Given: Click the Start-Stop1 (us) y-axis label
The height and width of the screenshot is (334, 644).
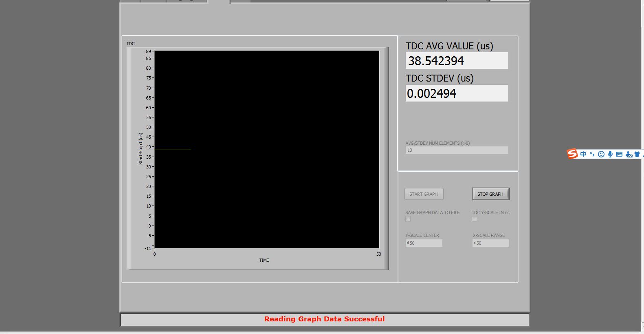Looking at the screenshot, I should [x=141, y=148].
